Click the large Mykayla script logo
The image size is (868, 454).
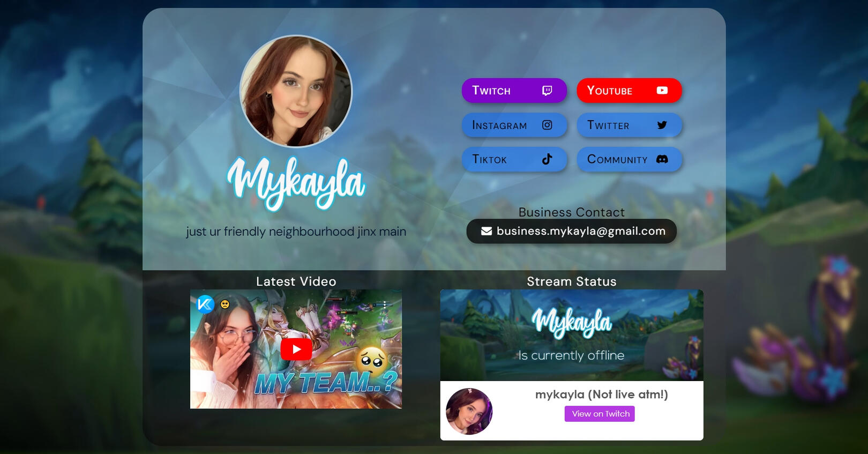pos(296,182)
